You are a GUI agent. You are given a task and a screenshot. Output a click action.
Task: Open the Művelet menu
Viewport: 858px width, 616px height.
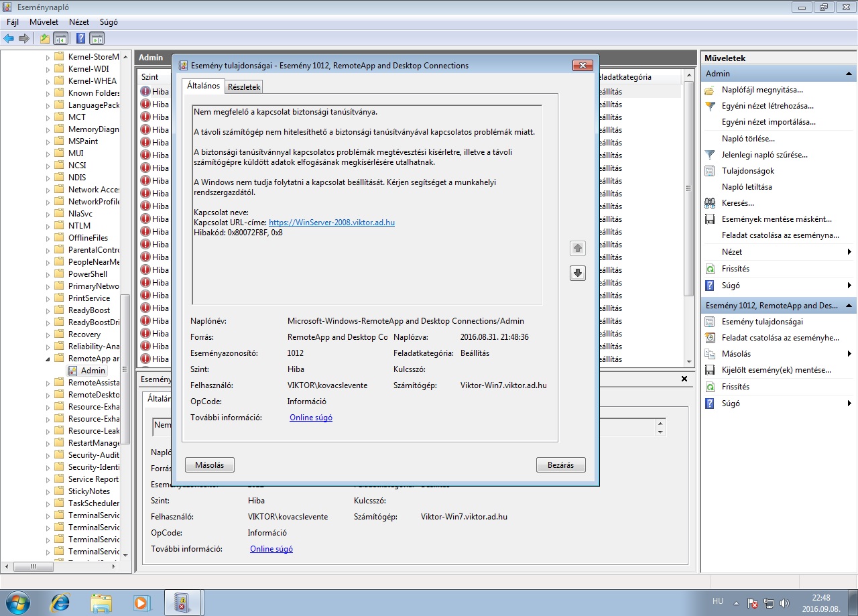coord(44,22)
